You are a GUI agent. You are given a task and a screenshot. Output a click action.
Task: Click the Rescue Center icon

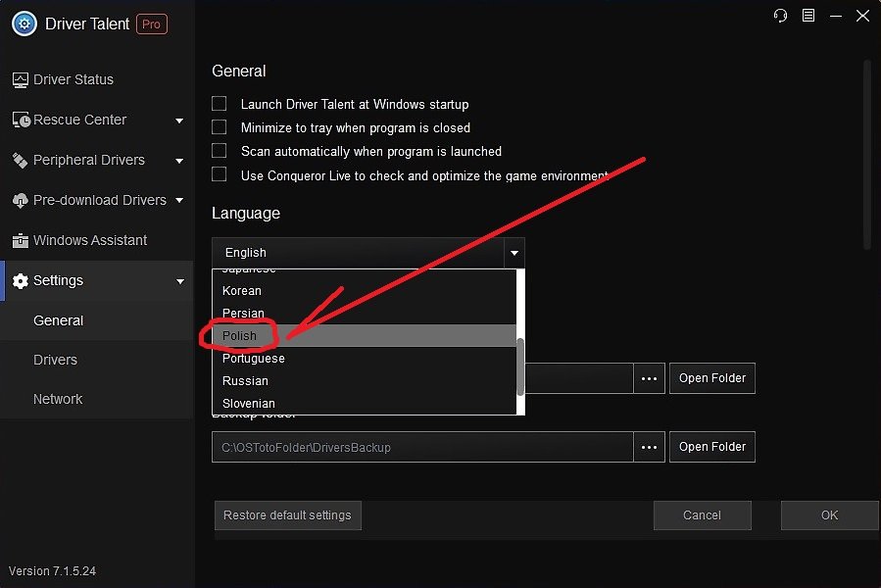point(22,120)
